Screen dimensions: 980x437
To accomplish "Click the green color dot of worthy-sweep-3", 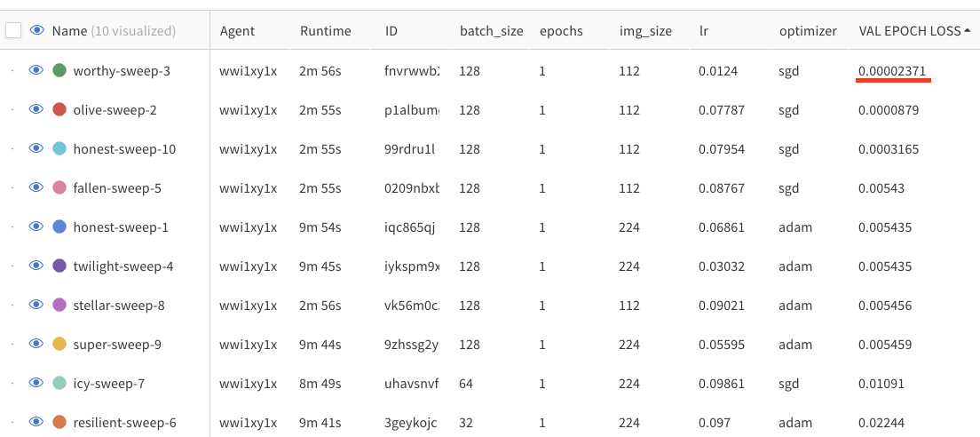I will 59,71.
